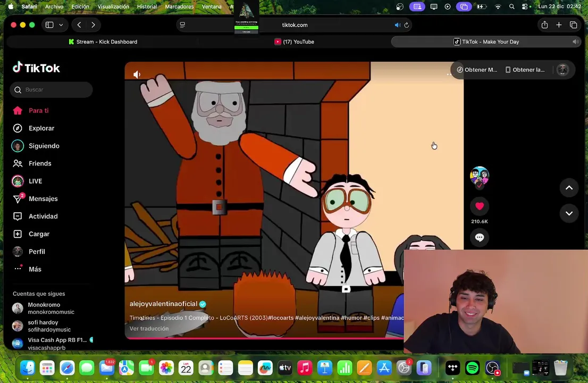
Task: Open the video more options dots
Action: (449, 74)
